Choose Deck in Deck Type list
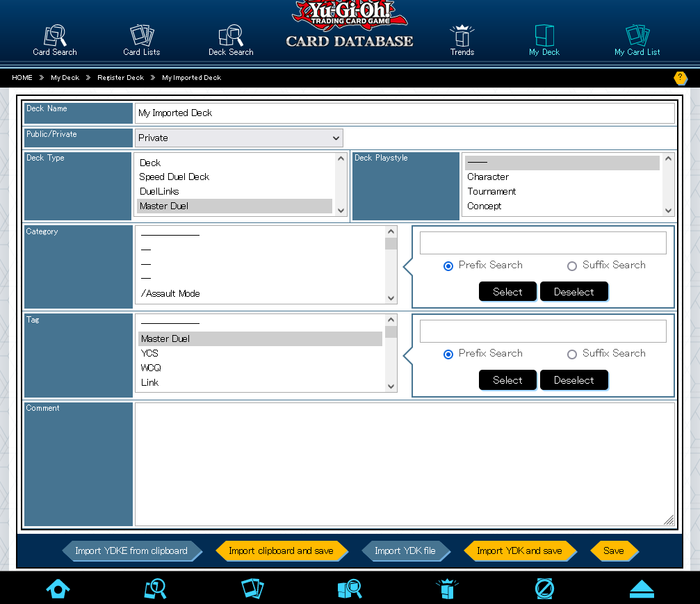700x604 pixels. [234, 163]
